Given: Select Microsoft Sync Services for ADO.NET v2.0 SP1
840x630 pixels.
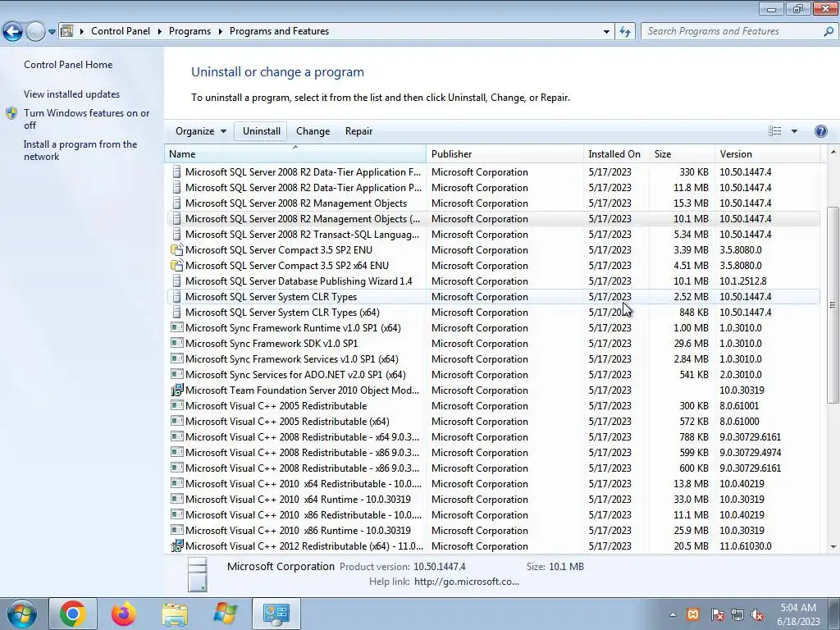Looking at the screenshot, I should [493, 374].
